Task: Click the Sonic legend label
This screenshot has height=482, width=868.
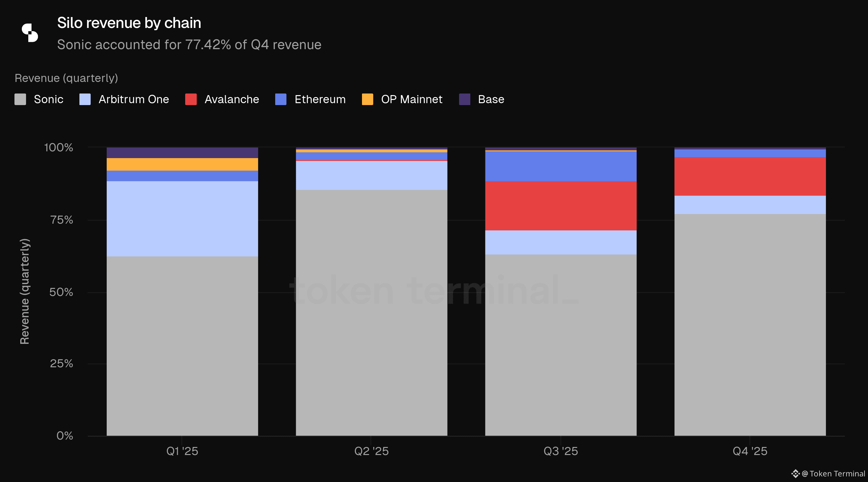Action: (x=49, y=99)
